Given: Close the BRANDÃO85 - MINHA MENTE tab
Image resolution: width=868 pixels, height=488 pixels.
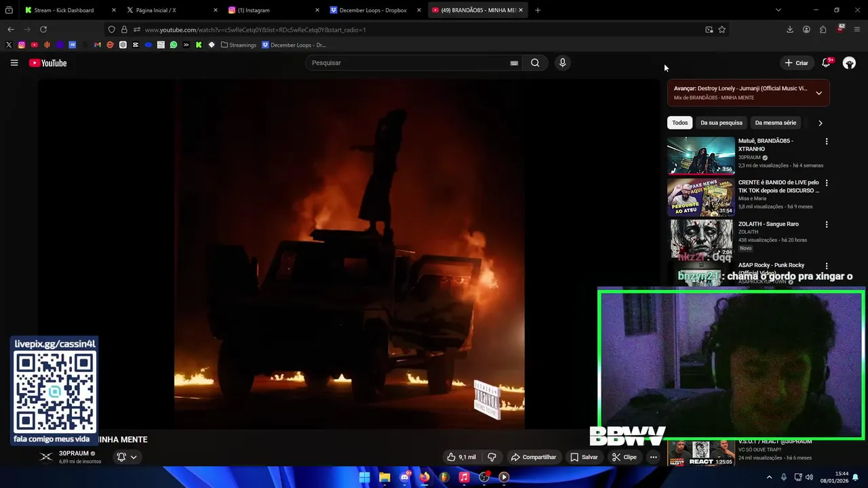Looking at the screenshot, I should [x=521, y=10].
